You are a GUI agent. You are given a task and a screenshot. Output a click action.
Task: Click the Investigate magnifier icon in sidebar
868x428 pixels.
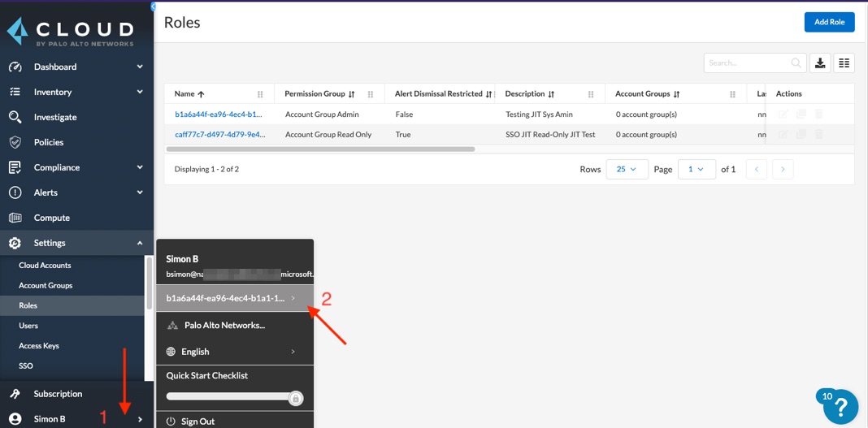point(15,117)
